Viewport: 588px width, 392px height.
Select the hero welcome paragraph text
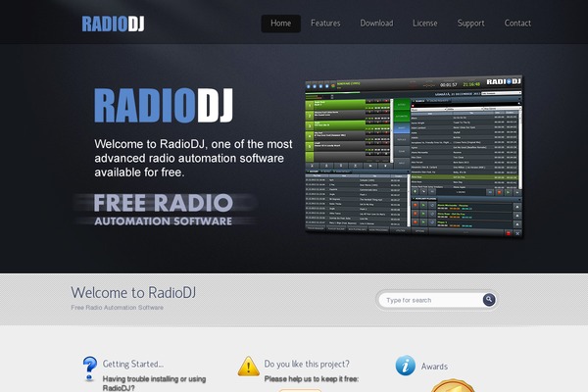click(193, 159)
